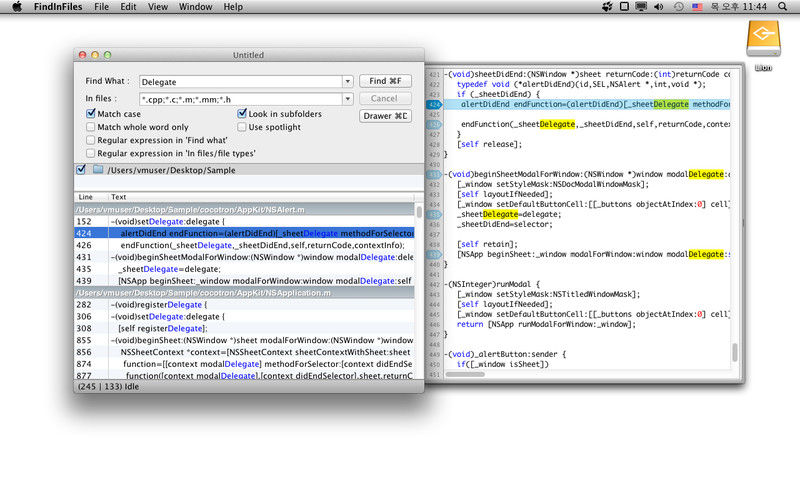The width and height of the screenshot is (800, 500).
Task: Select result line 435 _sheetDelegate=delegate
Action: pos(244,269)
